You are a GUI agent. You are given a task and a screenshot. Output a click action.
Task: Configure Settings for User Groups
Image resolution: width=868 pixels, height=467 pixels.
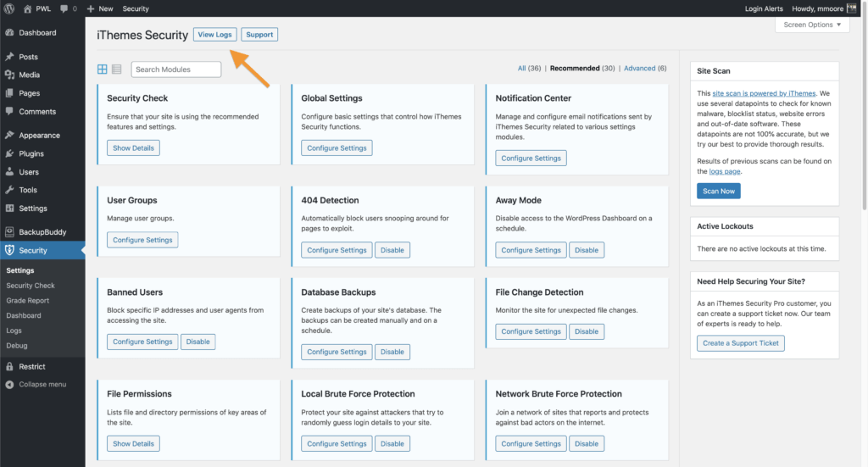(x=142, y=240)
